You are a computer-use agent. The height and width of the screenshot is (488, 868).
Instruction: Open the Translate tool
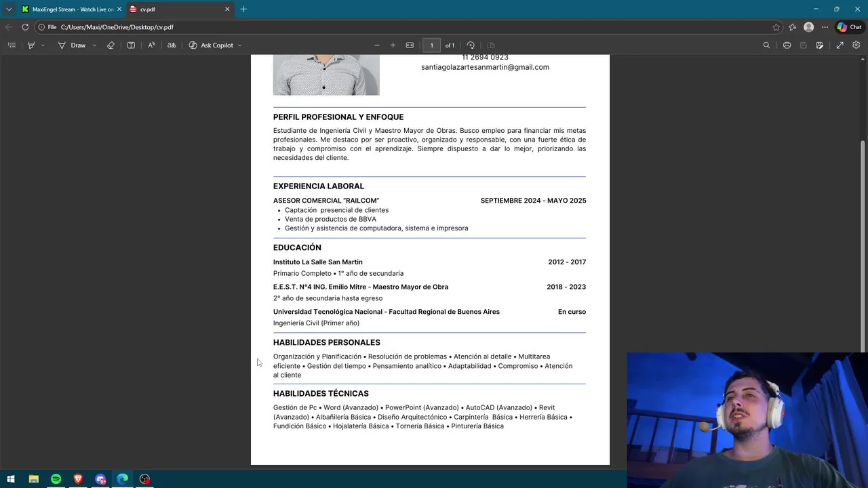pyautogui.click(x=172, y=45)
